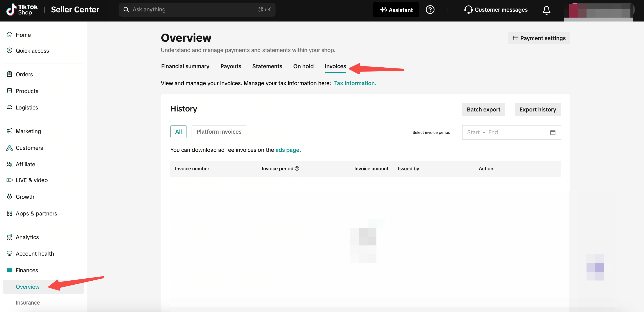Click the Payment settings card icon

tap(516, 38)
